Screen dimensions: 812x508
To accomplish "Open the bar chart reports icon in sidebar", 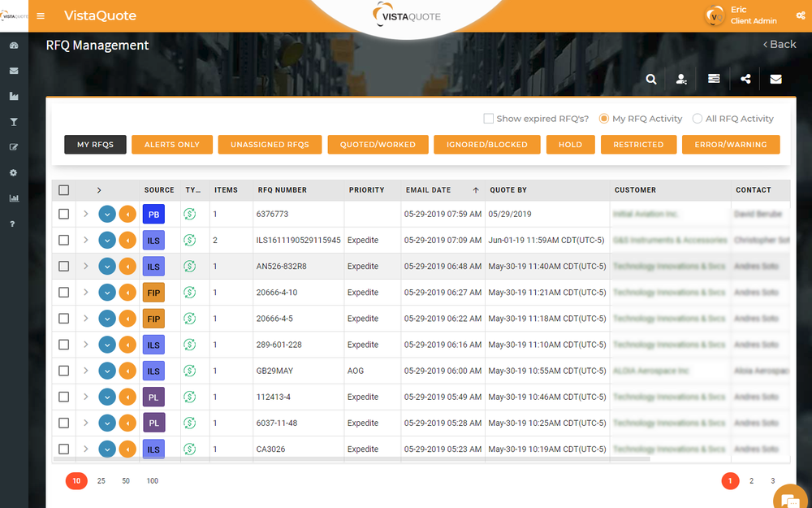I will 14,198.
